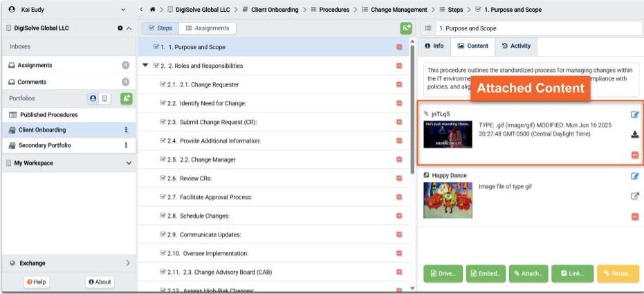
Task: Switch to the Assignments tab
Action: (x=208, y=28)
